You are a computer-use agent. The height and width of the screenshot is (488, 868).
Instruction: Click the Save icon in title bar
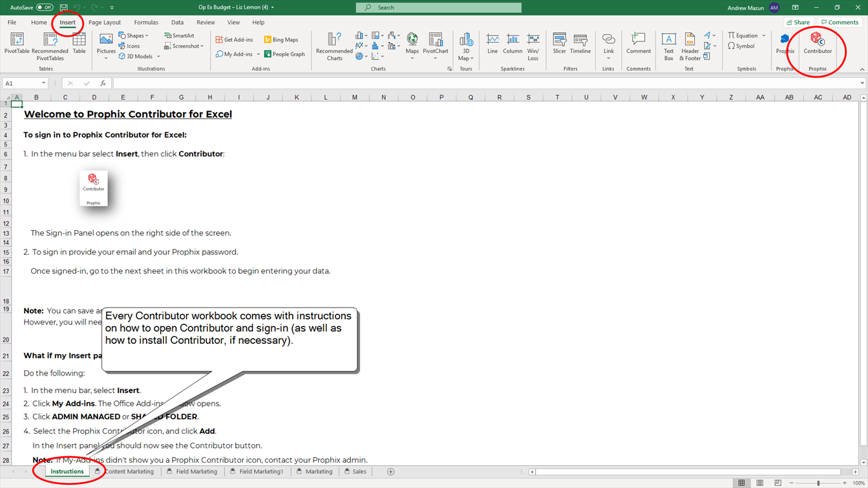pyautogui.click(x=63, y=7)
